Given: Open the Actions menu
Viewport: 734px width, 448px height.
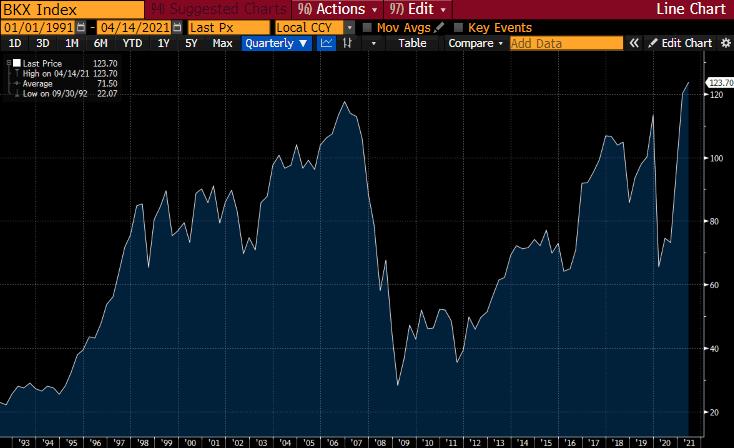Looking at the screenshot, I should 338,9.
